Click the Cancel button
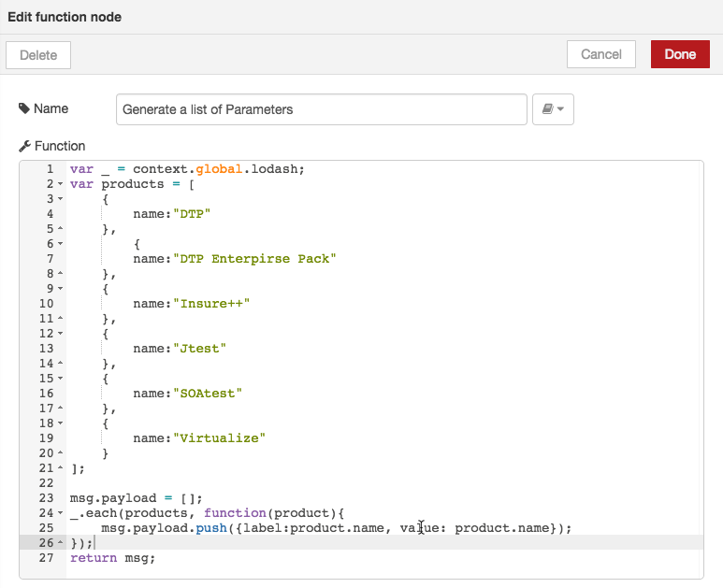The image size is (723, 588). [x=601, y=54]
